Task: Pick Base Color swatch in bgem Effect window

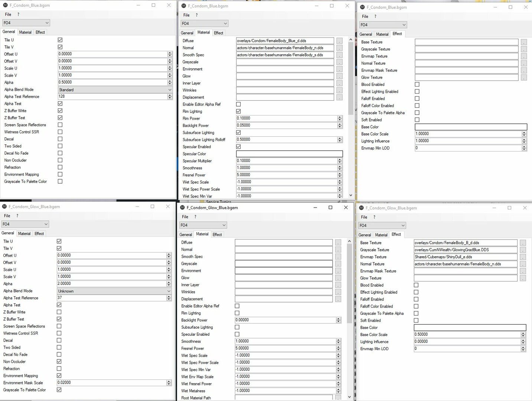Action: pyautogui.click(x=470, y=327)
